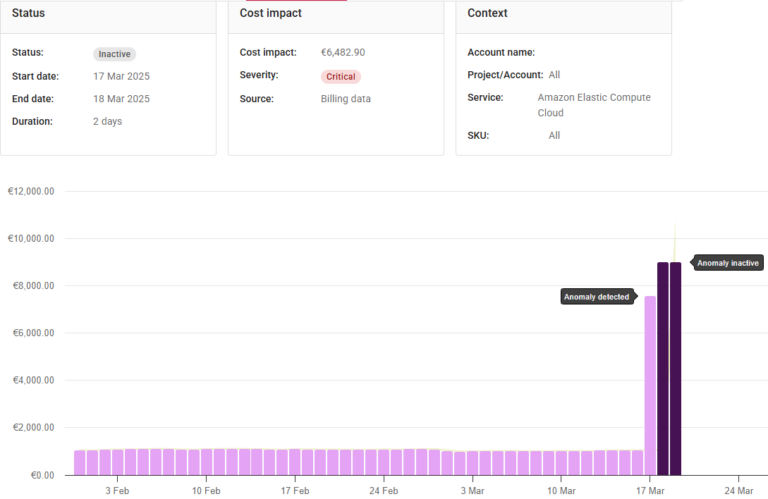
Task: Click the Critical severity badge
Action: (340, 77)
